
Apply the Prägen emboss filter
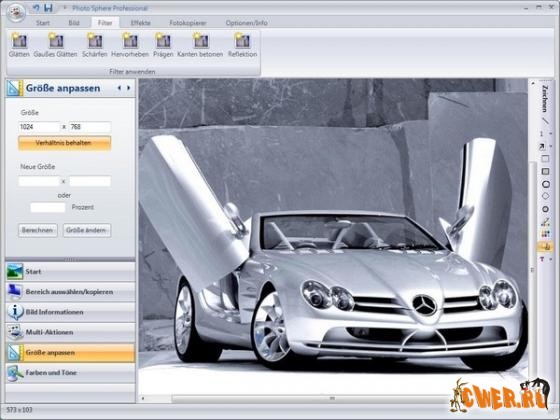click(163, 45)
